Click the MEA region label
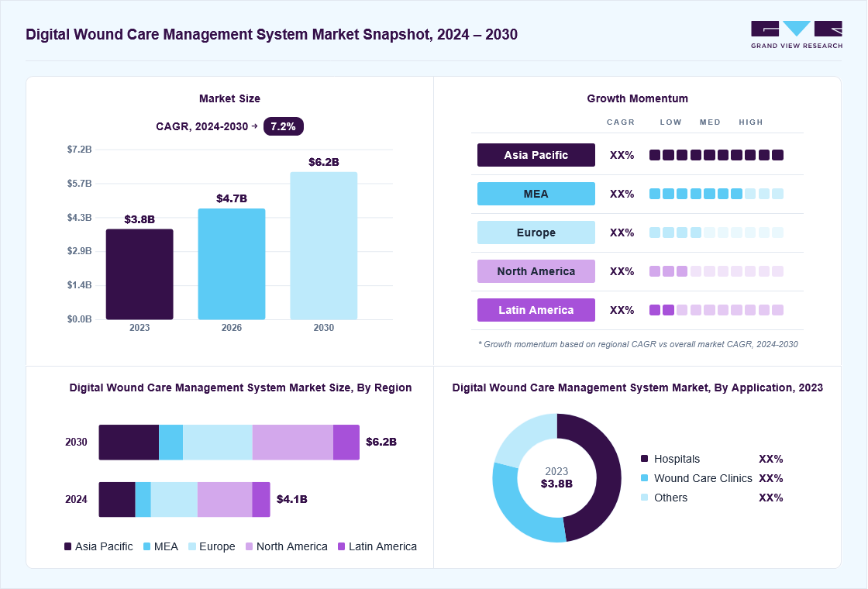 (536, 194)
